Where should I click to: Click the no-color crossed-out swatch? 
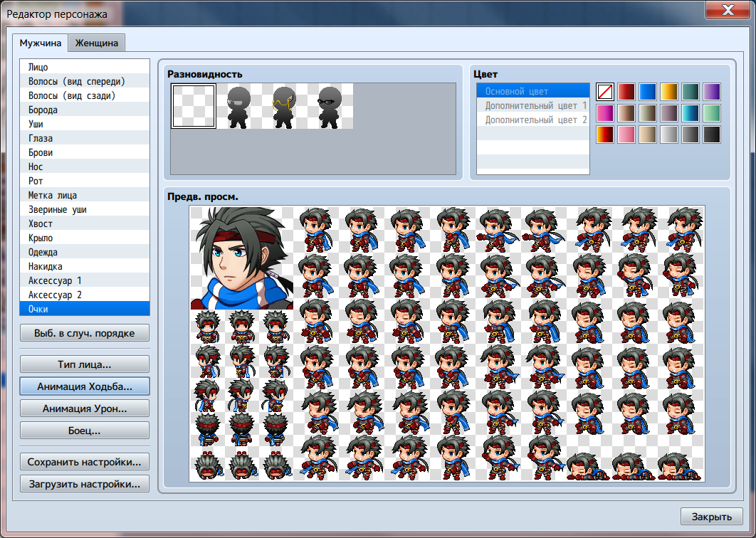coord(605,92)
